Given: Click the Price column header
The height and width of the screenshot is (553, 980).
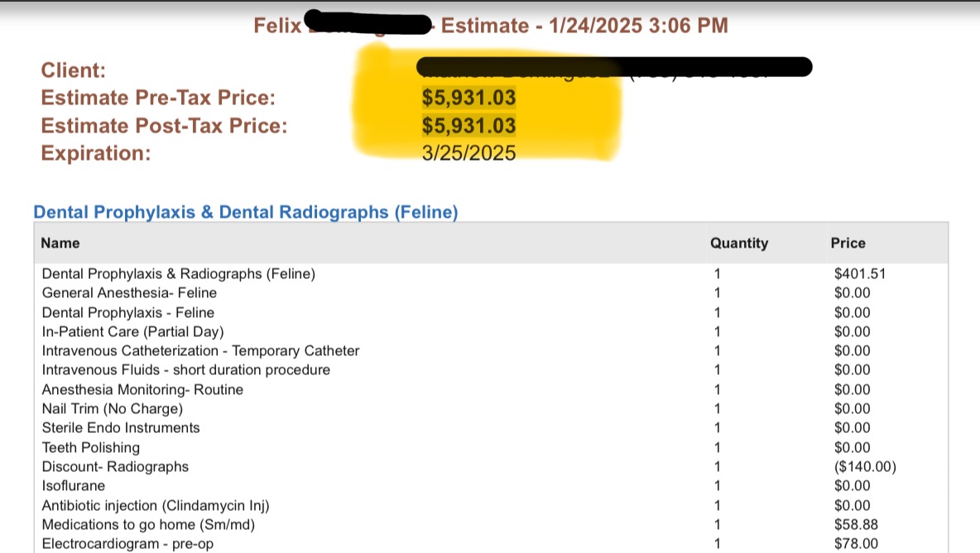Looking at the screenshot, I should tap(848, 243).
